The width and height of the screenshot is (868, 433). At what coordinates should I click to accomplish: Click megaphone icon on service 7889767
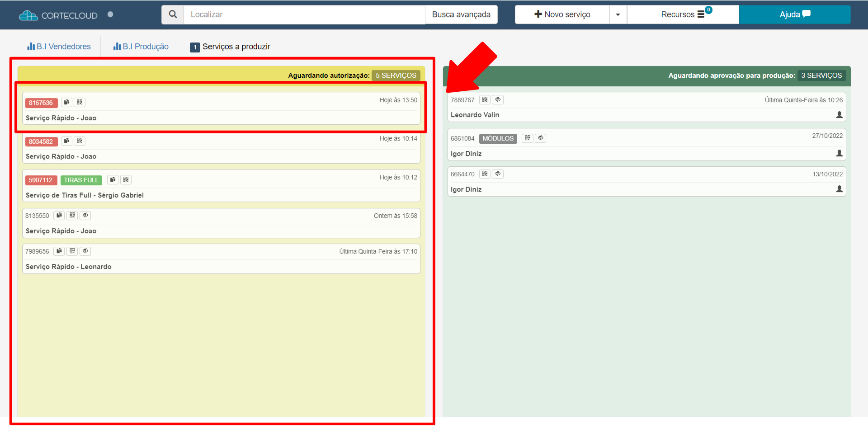point(498,100)
